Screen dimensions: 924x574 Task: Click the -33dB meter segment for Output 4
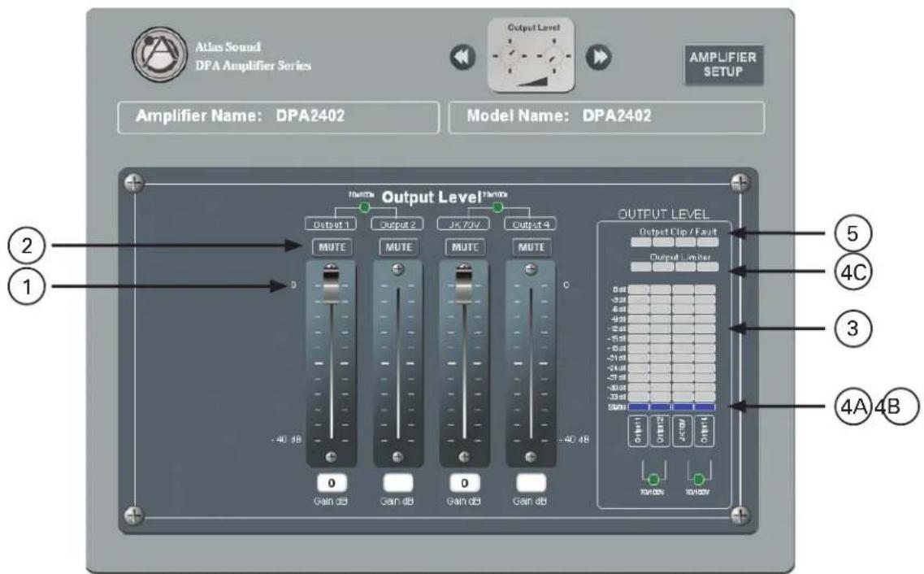pos(705,398)
